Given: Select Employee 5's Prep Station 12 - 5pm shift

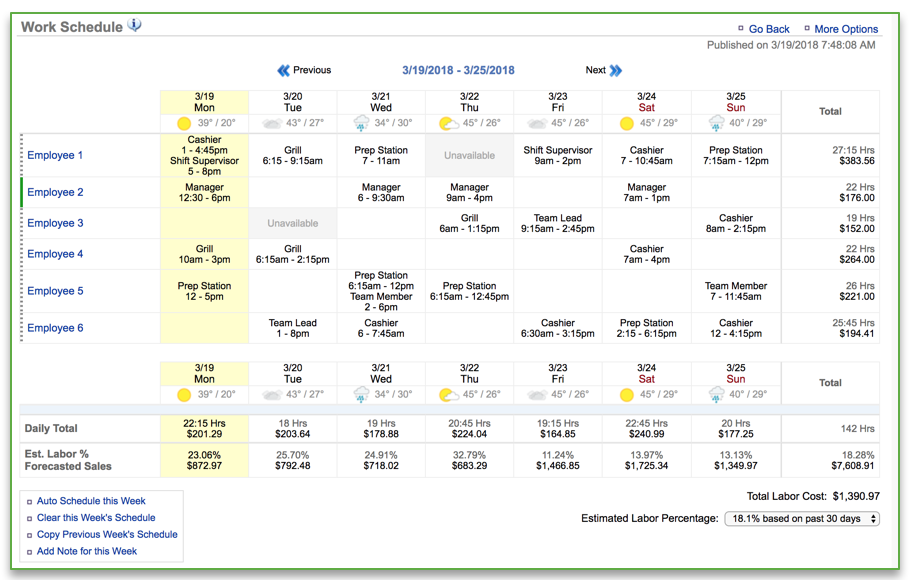Looking at the screenshot, I should pos(204,291).
